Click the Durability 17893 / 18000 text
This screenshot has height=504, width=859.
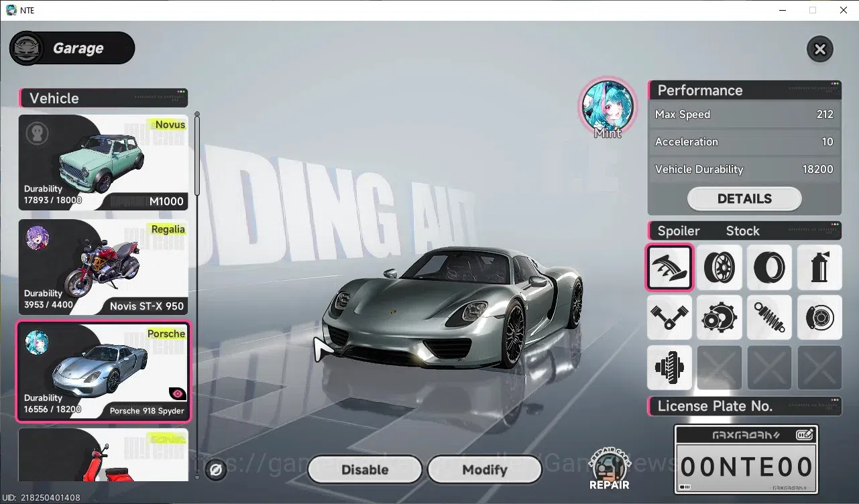point(52,194)
